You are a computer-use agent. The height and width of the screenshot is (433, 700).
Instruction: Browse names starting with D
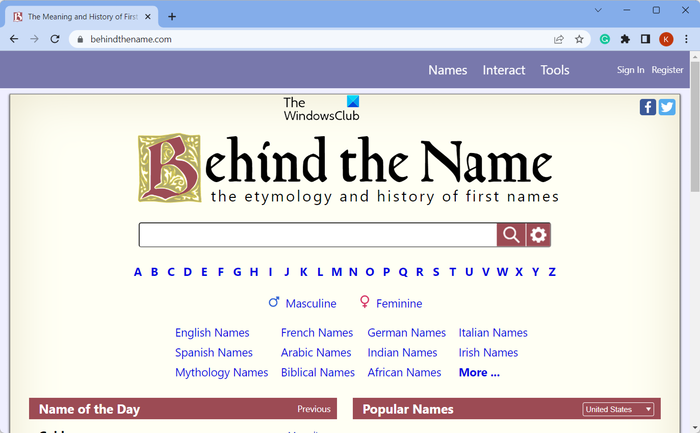tap(188, 272)
